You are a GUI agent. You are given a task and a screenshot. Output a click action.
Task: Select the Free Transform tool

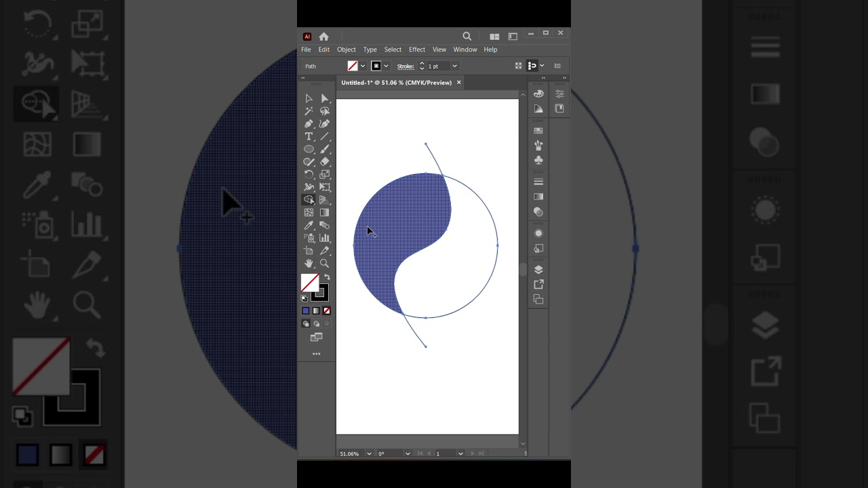[325, 187]
